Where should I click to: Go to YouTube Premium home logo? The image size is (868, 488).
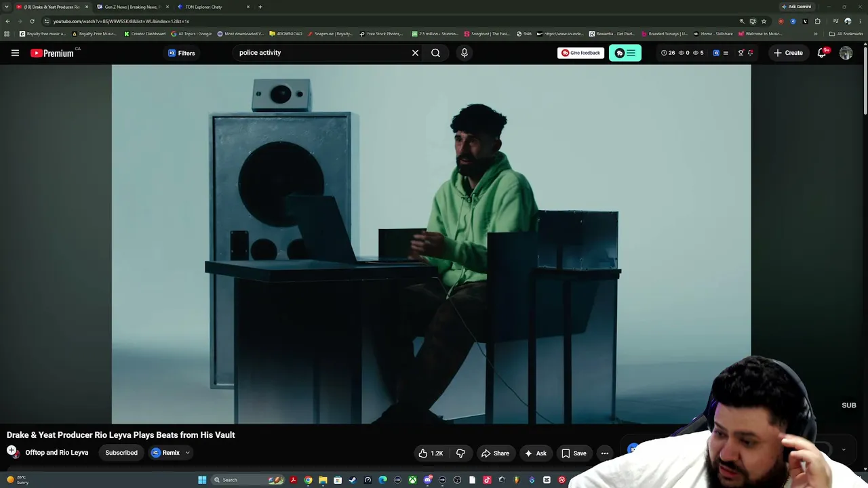click(52, 53)
